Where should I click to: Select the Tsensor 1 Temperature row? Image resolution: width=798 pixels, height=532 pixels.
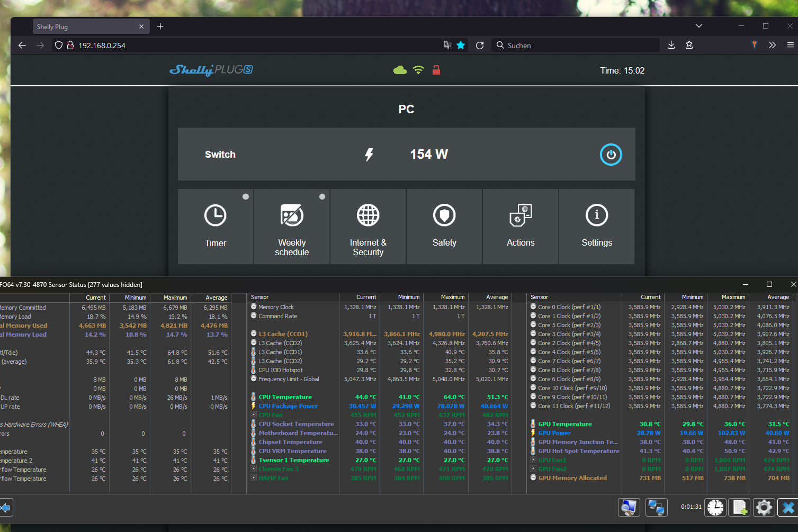click(x=379, y=460)
